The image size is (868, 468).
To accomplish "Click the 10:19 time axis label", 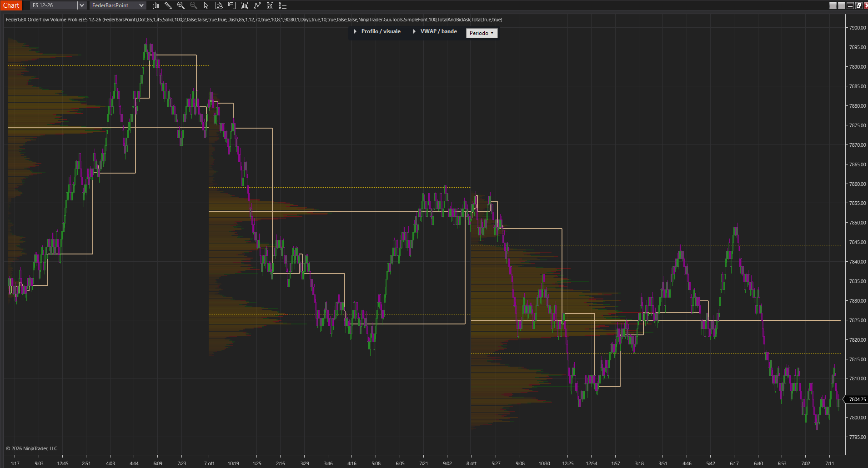I will [x=233, y=463].
